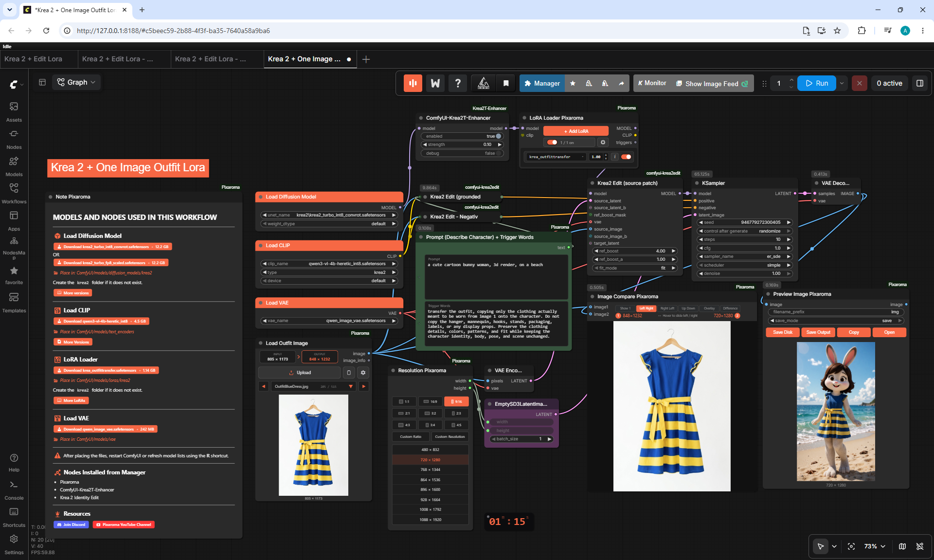
Task: Click the bookmark toolbar icon
Action: coord(506,83)
